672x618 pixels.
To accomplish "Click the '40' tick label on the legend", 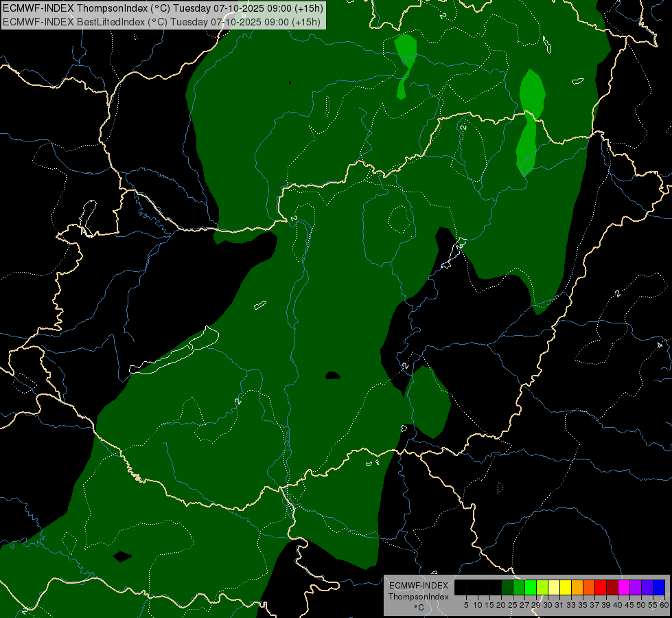I will pyautogui.click(x=618, y=605).
